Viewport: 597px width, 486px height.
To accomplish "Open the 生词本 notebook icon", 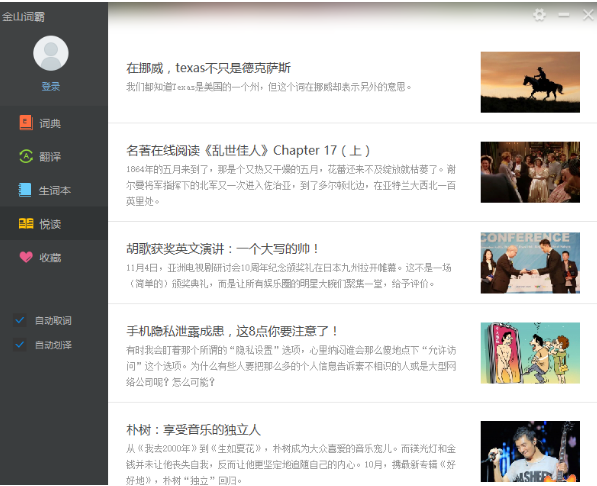I will click(x=25, y=190).
